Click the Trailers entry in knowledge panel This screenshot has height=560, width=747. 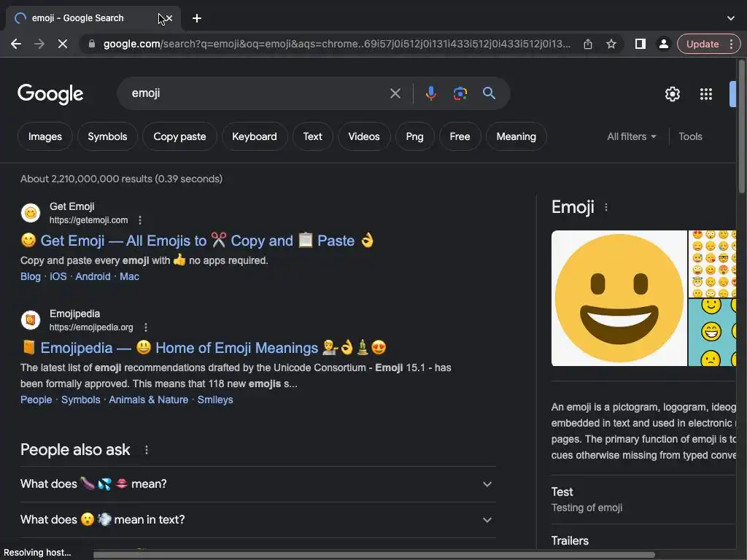[570, 541]
